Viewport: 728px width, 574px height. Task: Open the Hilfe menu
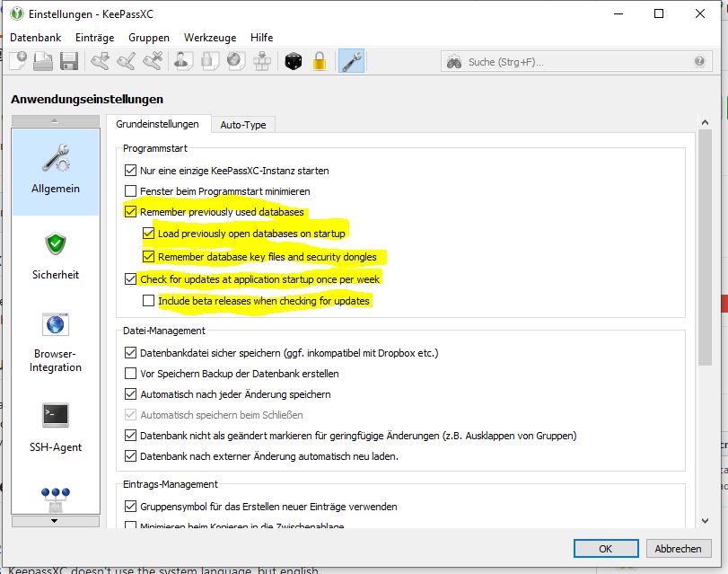click(262, 38)
